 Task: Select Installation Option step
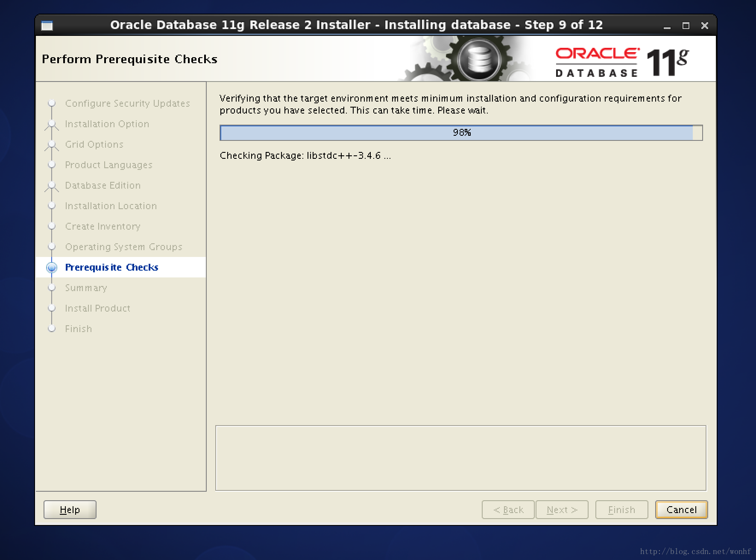point(107,124)
